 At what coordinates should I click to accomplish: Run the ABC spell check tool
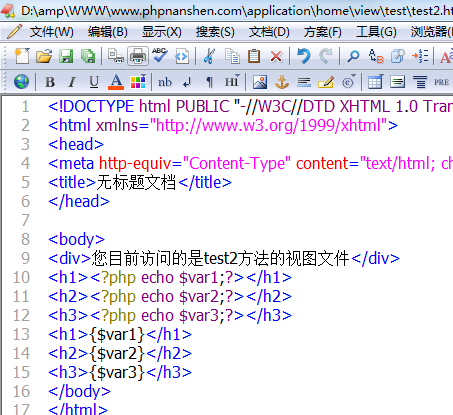click(x=160, y=55)
